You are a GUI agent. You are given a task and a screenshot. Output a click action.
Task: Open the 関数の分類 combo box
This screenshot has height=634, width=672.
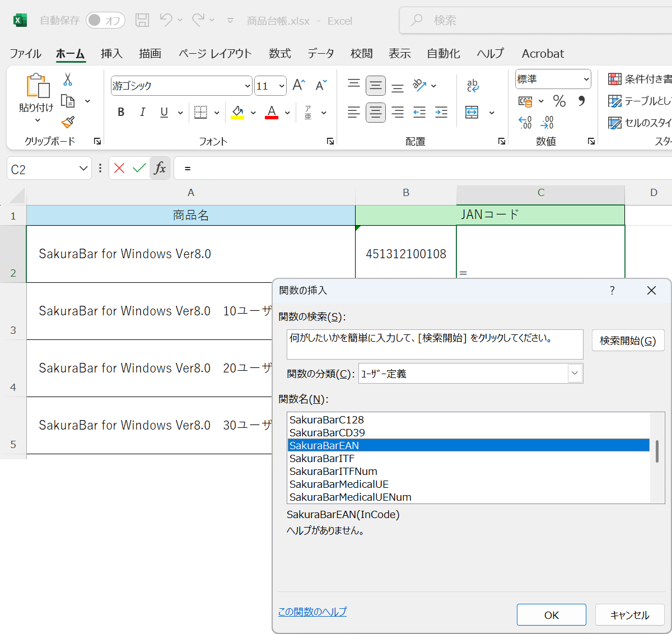click(574, 373)
